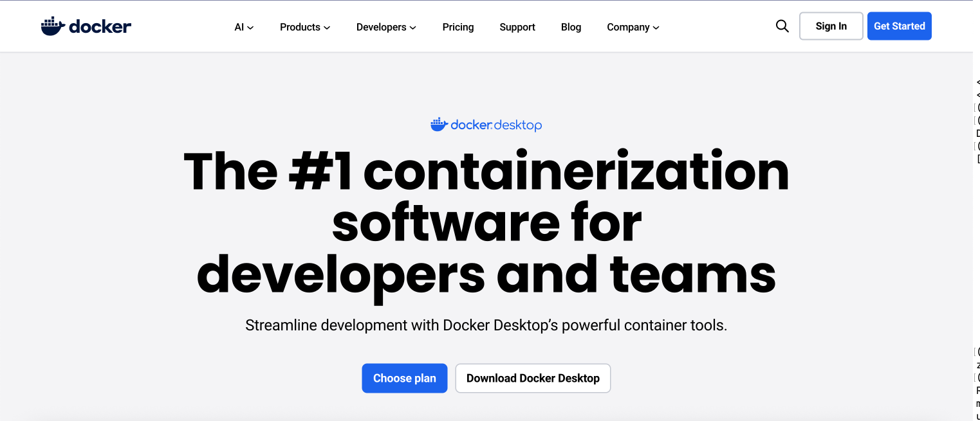Expand the Developers dropdown menu
Screen dimensions: 980x421
[386, 27]
